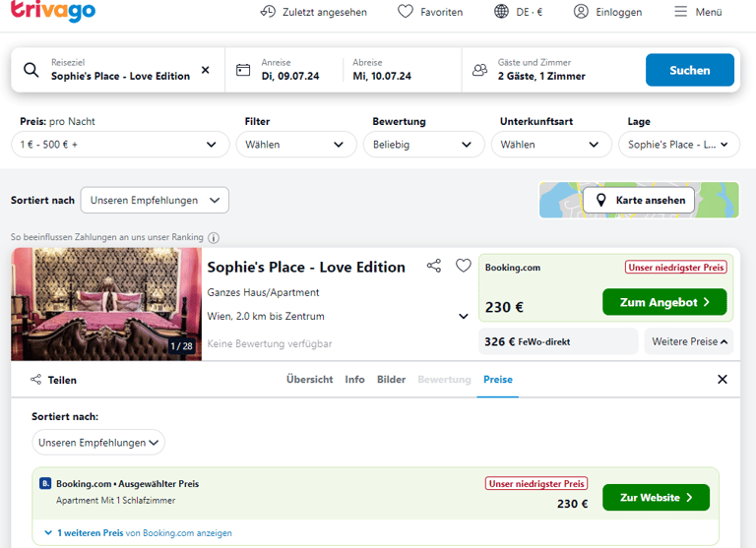
Task: Click the 1 / 28 photo counter
Action: (x=181, y=346)
